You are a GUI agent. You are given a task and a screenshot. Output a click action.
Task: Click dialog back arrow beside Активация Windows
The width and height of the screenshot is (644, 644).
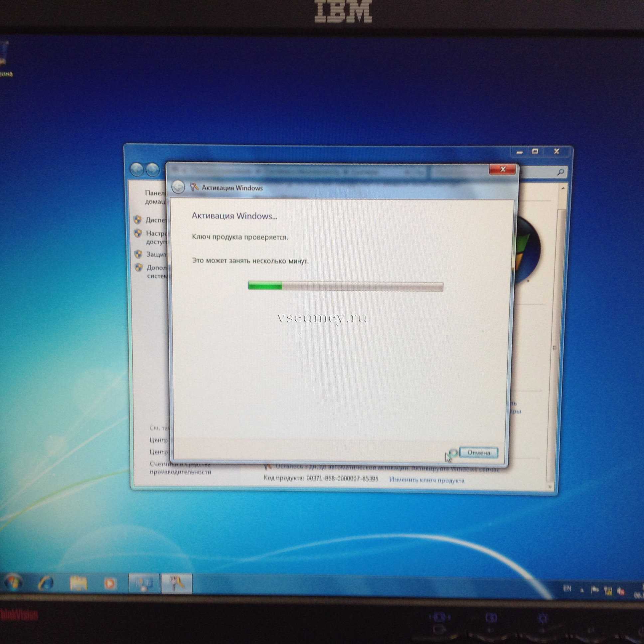coord(178,187)
